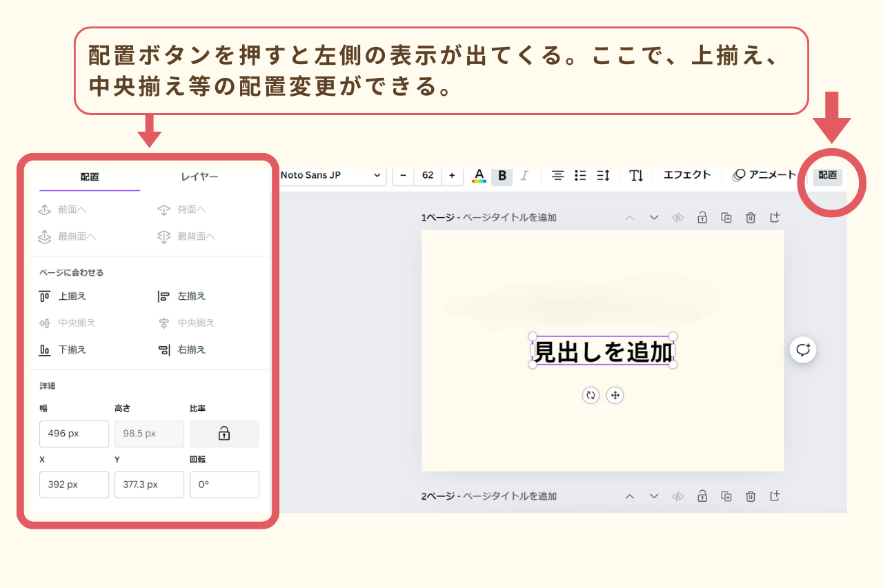Add a page after page 1
The width and height of the screenshot is (883, 588).
[775, 218]
